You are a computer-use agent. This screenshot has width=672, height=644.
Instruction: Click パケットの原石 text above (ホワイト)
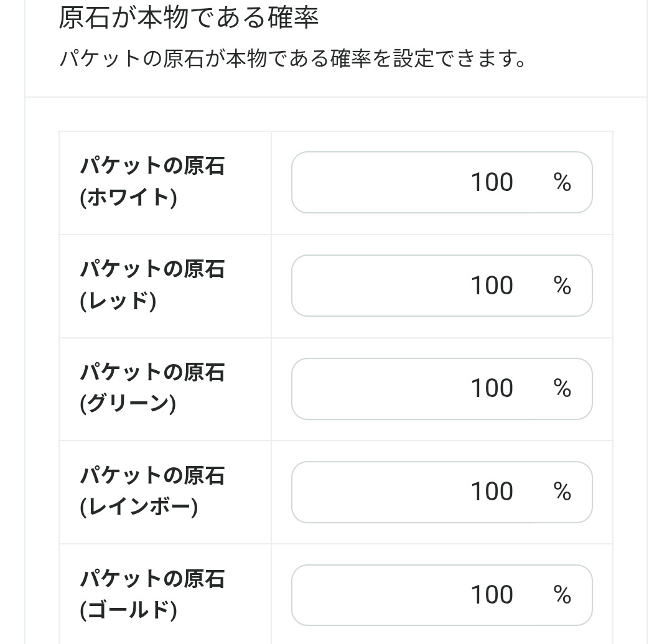click(x=152, y=166)
